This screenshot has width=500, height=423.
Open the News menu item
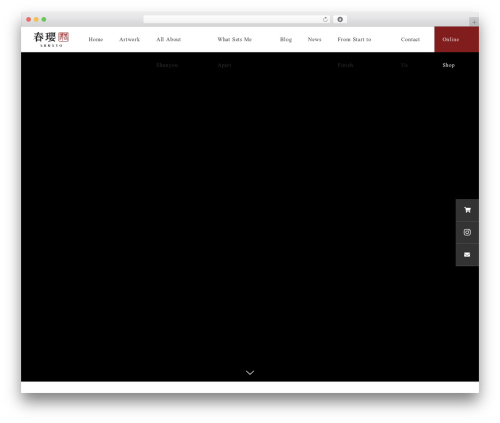pyautogui.click(x=314, y=39)
